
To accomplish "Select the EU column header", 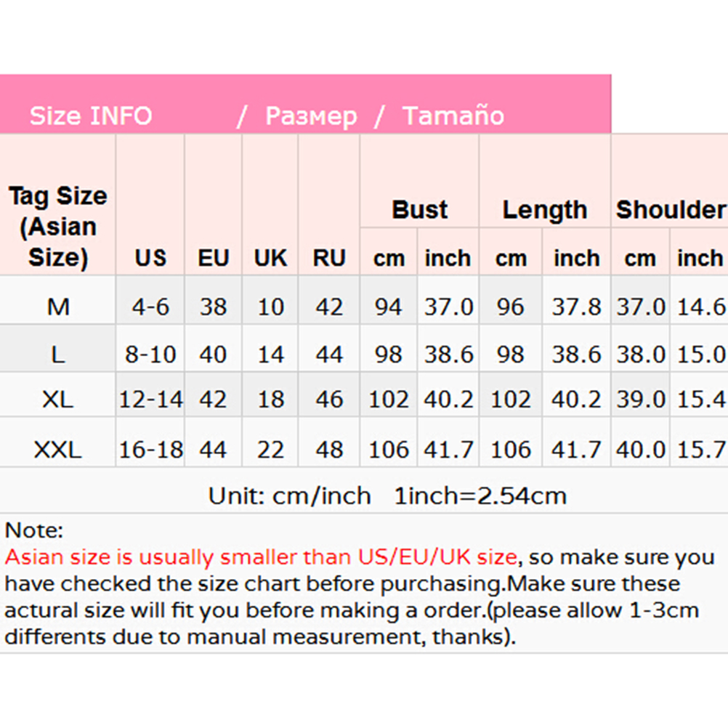I will click(214, 258).
